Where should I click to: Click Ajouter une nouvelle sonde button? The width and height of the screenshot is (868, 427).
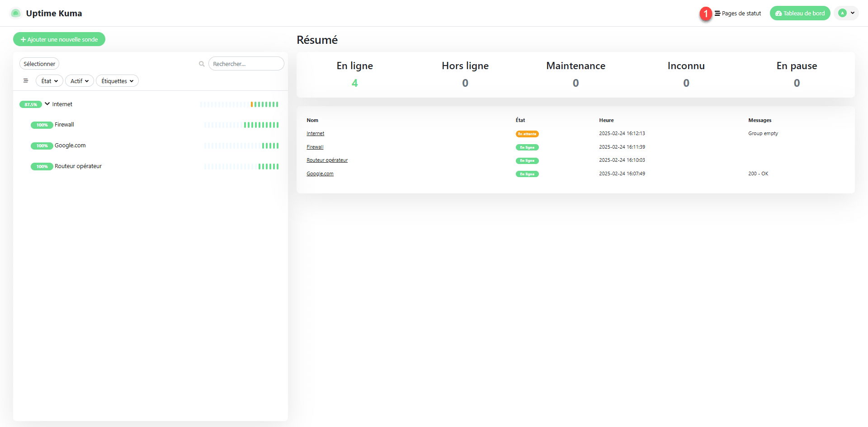click(x=59, y=39)
